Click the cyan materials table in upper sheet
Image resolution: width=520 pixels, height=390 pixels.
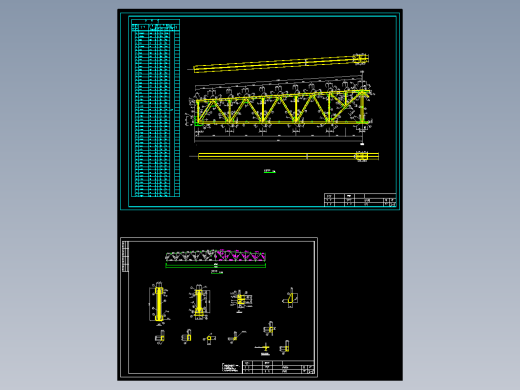click(x=155, y=108)
